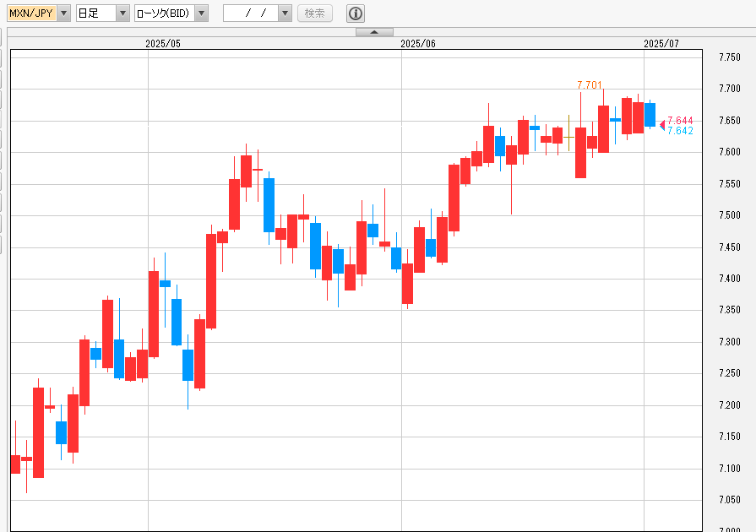Click the last blue candlestick at chart's right end

pos(650,115)
